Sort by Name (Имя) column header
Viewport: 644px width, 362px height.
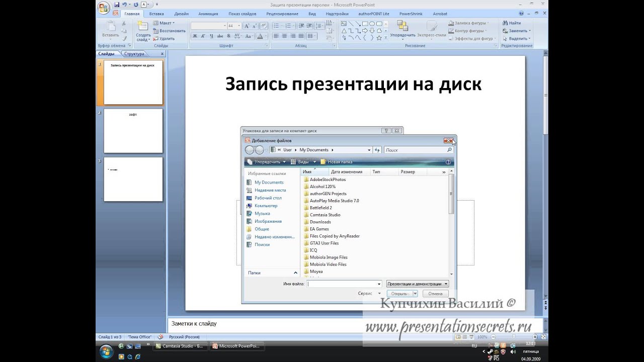[x=314, y=172]
